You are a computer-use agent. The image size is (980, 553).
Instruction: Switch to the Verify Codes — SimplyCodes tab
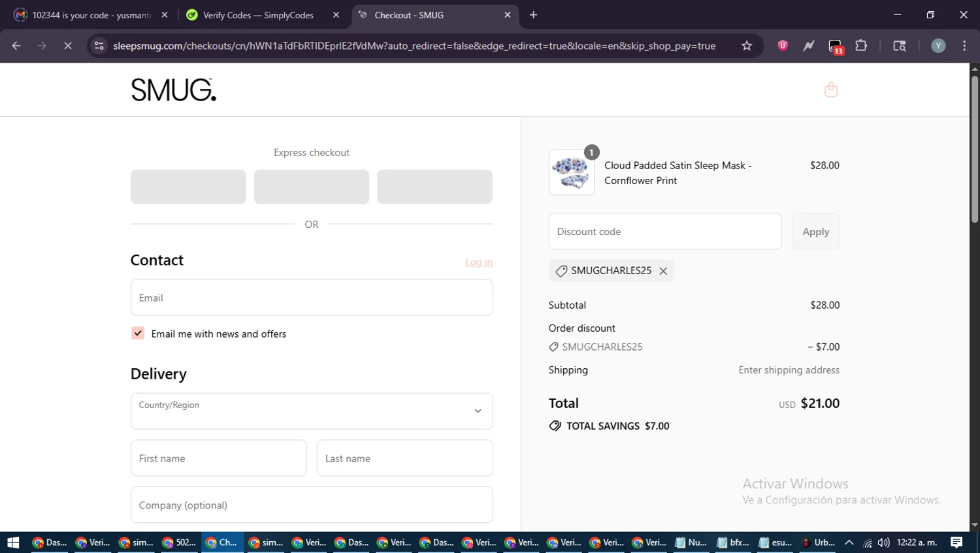pos(263,15)
